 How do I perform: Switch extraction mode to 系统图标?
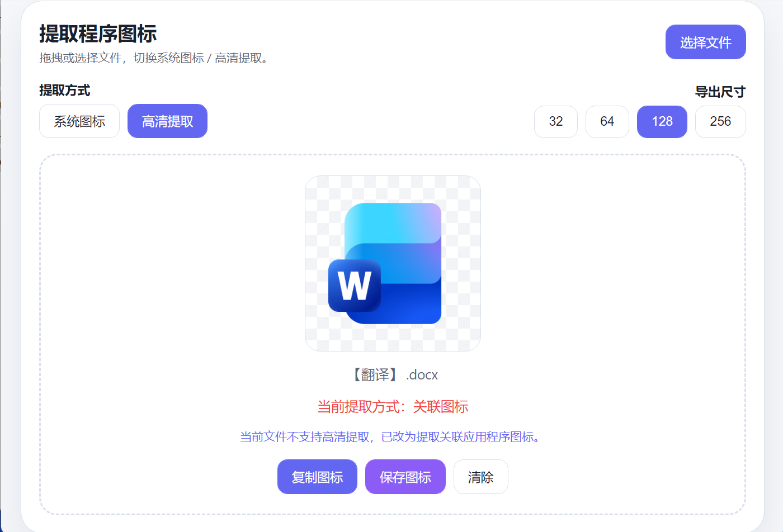pos(79,121)
